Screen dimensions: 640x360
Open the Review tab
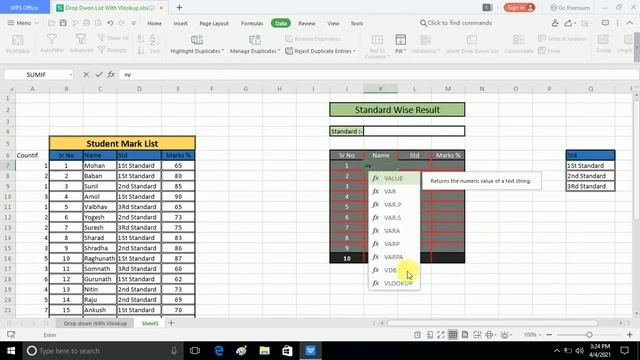[307, 23]
